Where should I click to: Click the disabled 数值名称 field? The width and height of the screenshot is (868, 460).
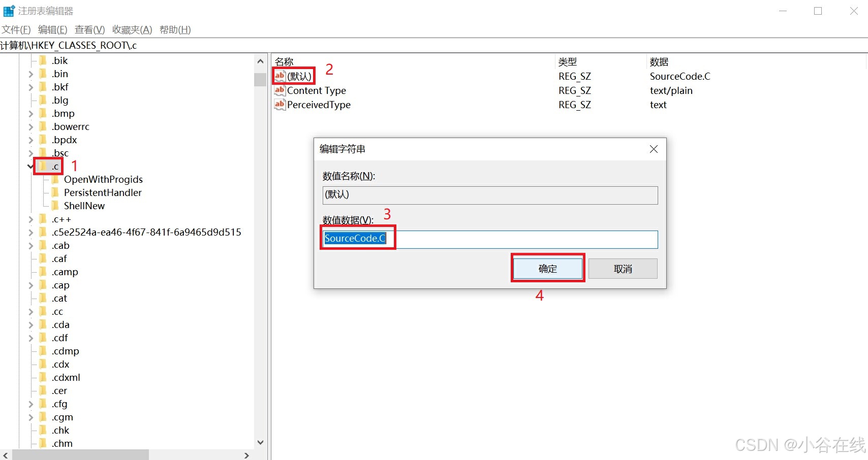(490, 195)
